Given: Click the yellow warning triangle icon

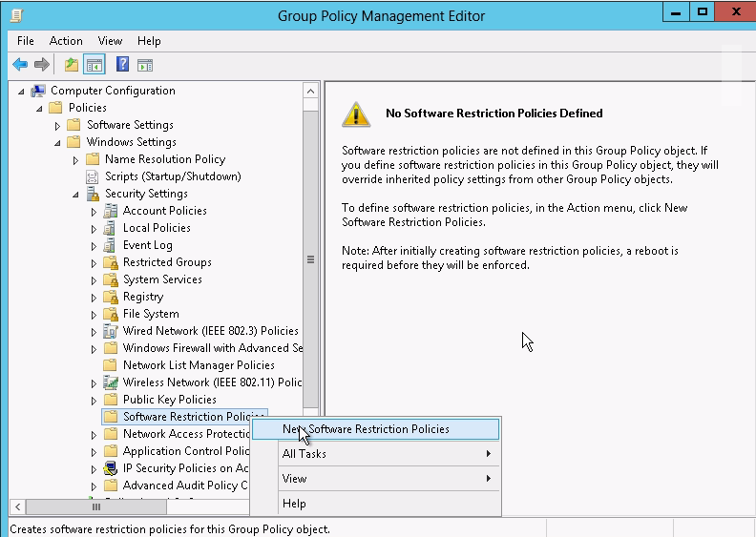Looking at the screenshot, I should 356,114.
